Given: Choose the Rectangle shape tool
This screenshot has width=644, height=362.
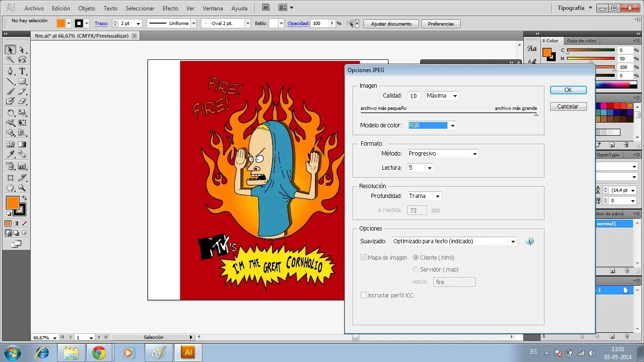Looking at the screenshot, I should (22, 82).
